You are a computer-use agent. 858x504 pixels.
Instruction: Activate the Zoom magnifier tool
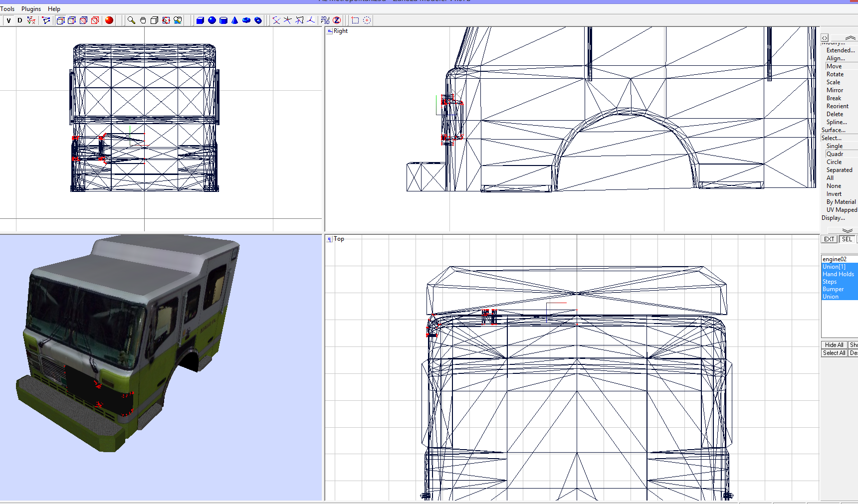[x=132, y=20]
